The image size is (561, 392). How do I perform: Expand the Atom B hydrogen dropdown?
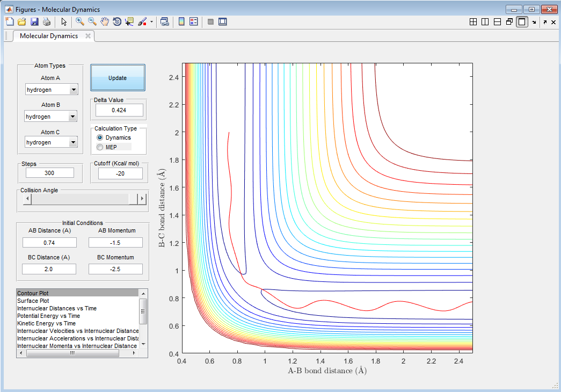[x=72, y=117]
